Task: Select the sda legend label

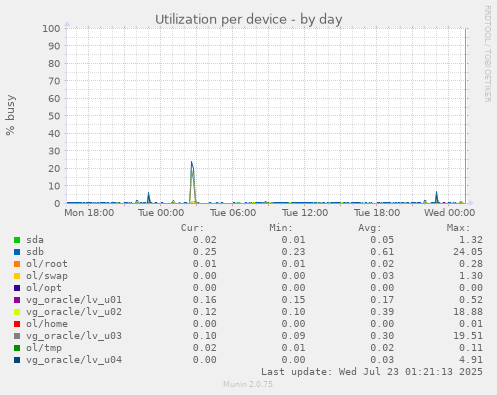Action: click(35, 240)
